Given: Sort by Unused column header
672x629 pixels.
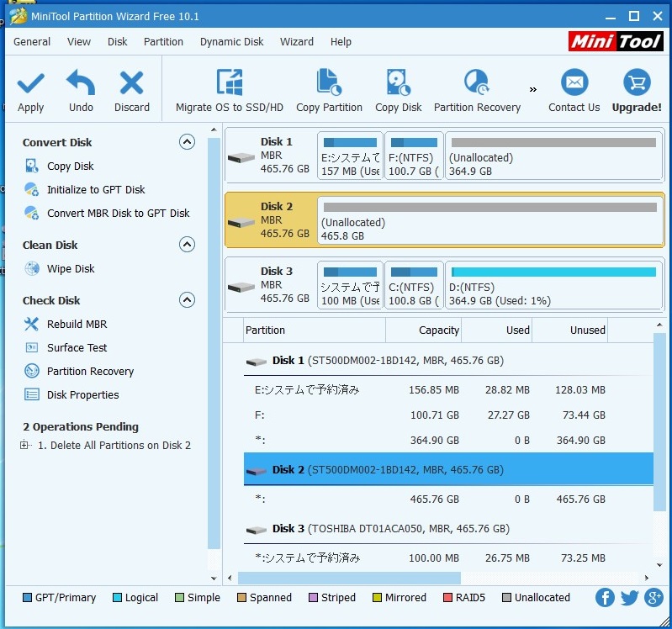Looking at the screenshot, I should [569, 330].
